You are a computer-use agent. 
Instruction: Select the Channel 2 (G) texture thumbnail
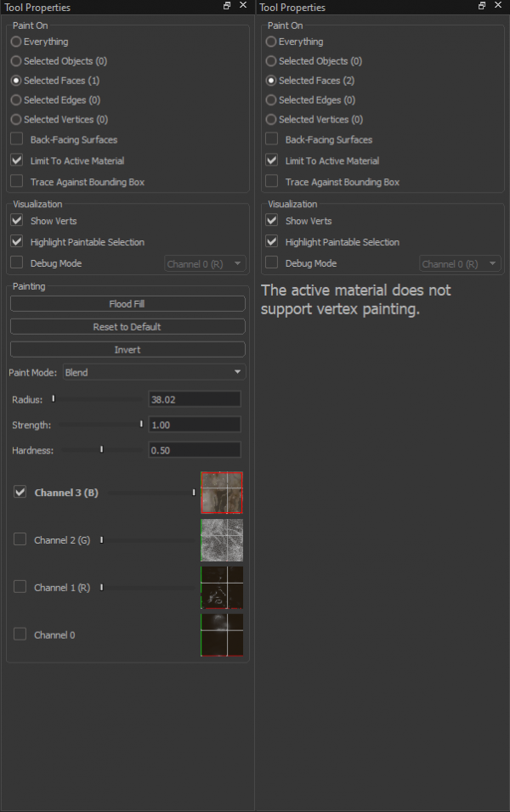[x=222, y=540]
